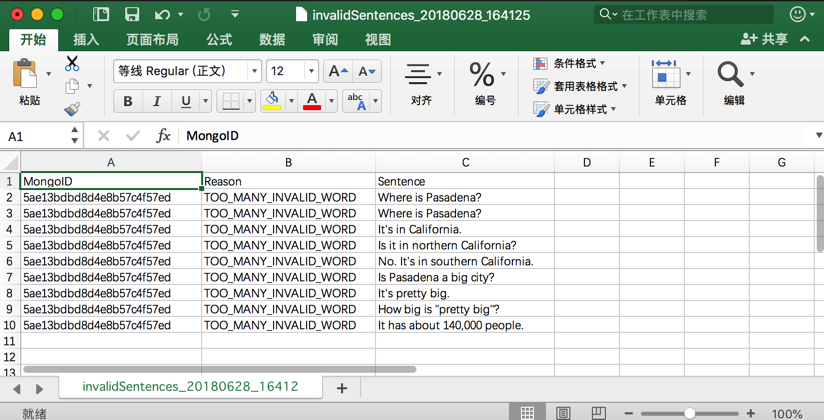
Task: Increase font size with the larger A button
Action: 338,71
